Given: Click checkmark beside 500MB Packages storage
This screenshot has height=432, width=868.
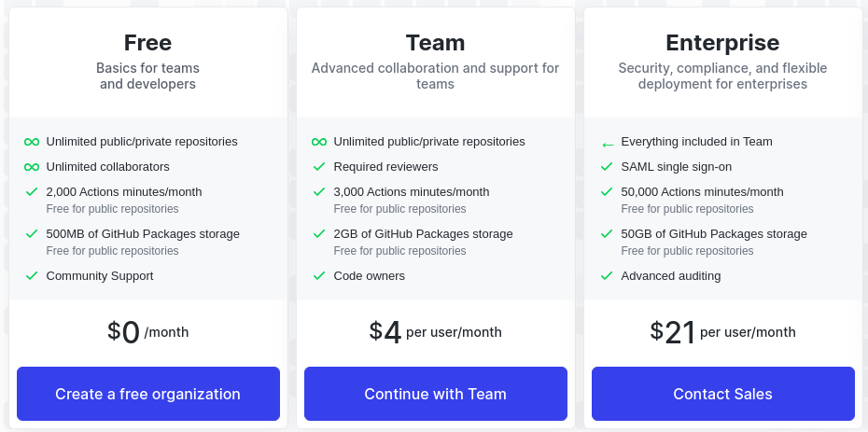Looking at the screenshot, I should [x=32, y=234].
